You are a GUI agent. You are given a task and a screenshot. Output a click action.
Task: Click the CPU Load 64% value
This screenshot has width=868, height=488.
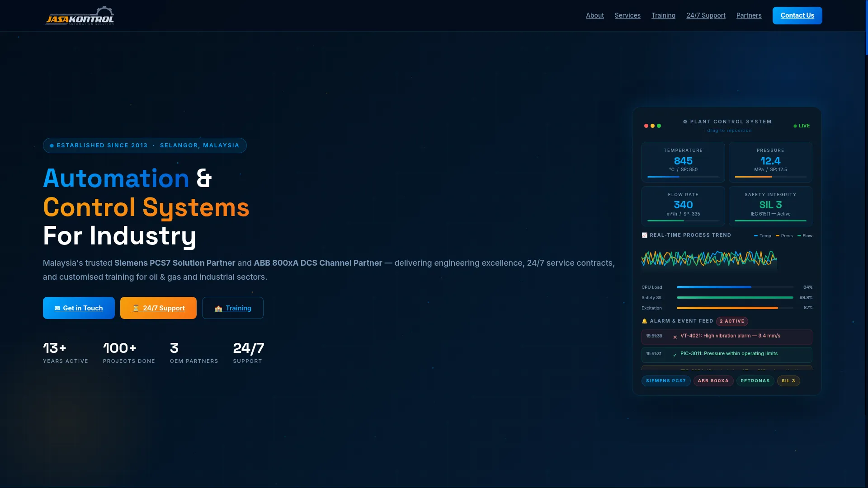coord(808,287)
